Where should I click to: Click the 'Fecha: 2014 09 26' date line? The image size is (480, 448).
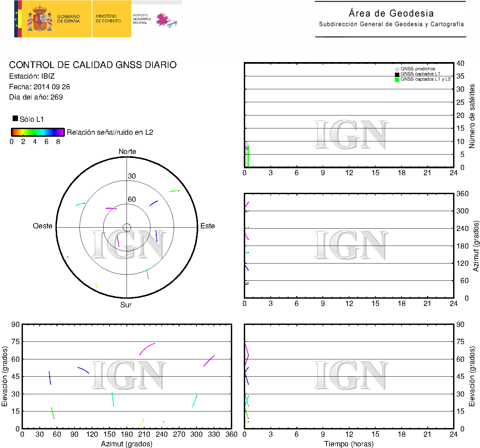coord(40,87)
